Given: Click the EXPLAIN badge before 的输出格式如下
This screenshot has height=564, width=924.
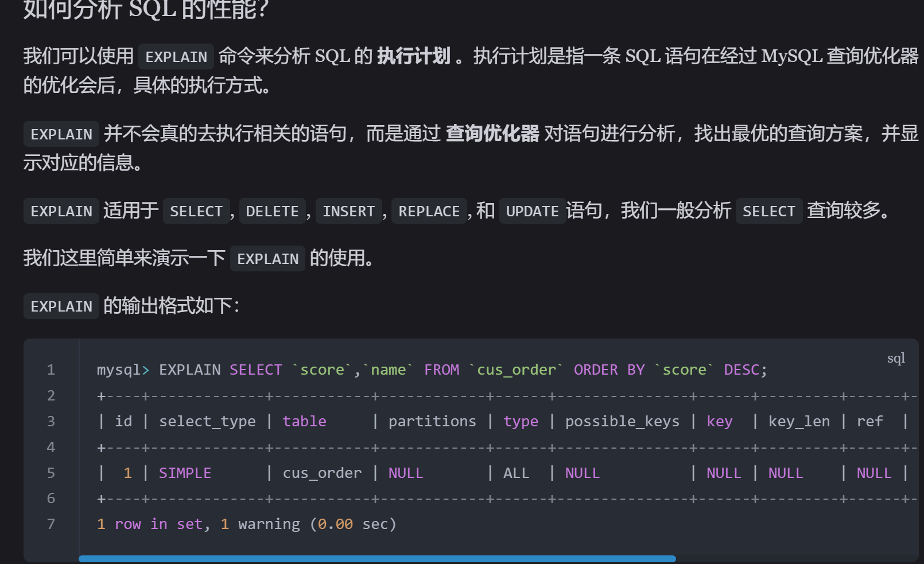Looking at the screenshot, I should tap(61, 306).
